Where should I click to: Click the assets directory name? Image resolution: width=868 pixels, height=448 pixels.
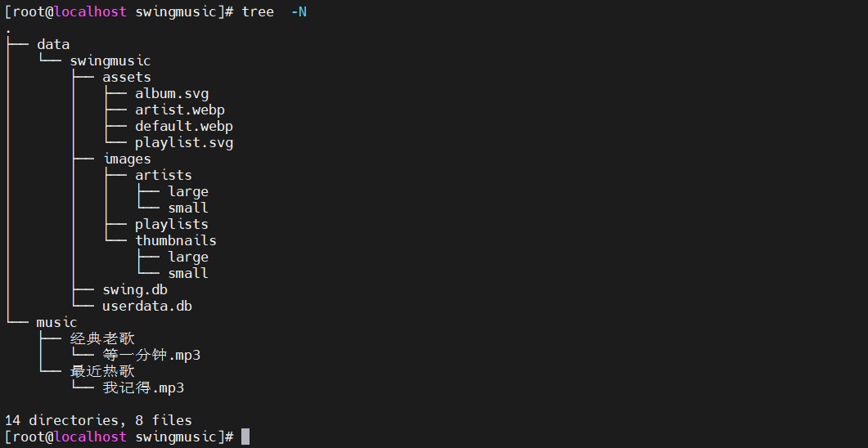[127, 77]
